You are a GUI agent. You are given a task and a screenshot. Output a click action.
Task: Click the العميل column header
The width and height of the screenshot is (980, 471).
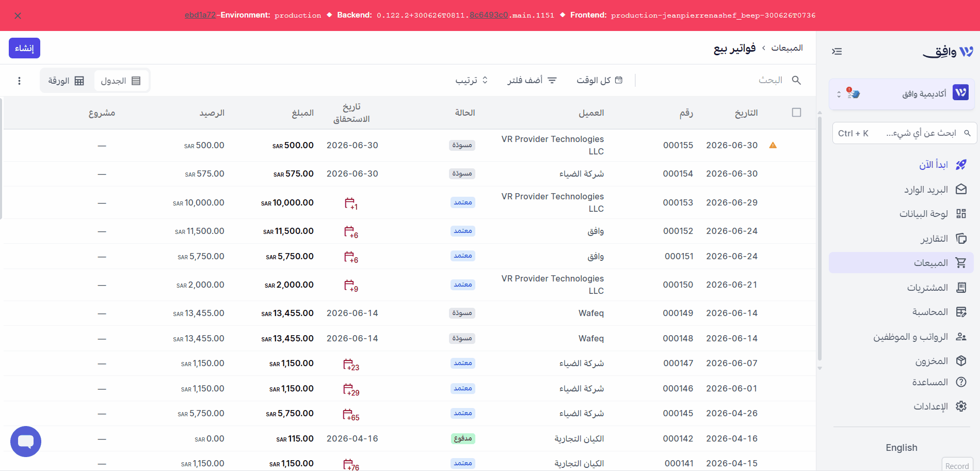(x=591, y=113)
